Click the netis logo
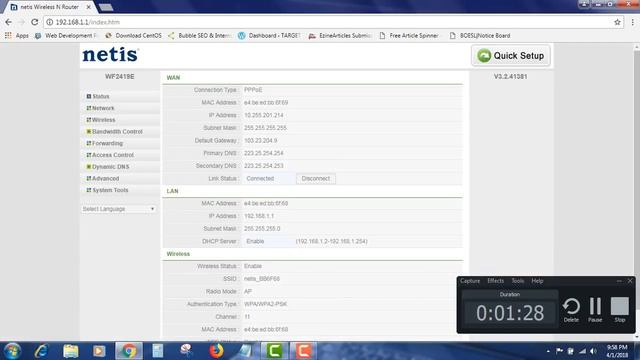 tap(111, 55)
